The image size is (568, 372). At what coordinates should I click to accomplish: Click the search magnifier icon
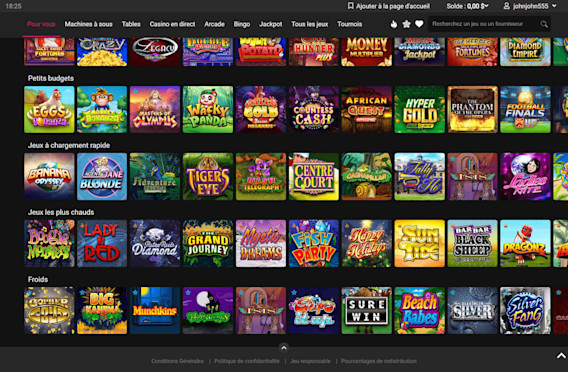[x=544, y=24]
